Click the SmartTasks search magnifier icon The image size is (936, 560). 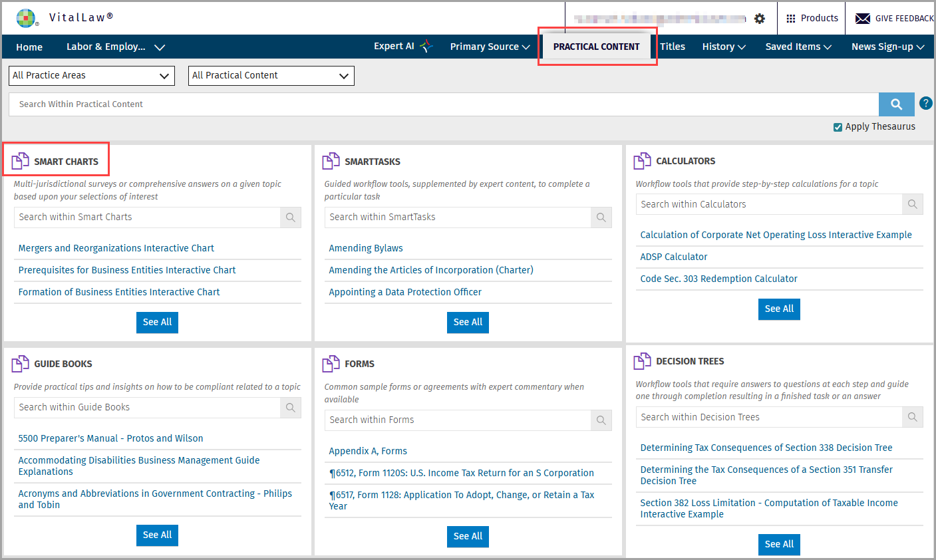601,217
